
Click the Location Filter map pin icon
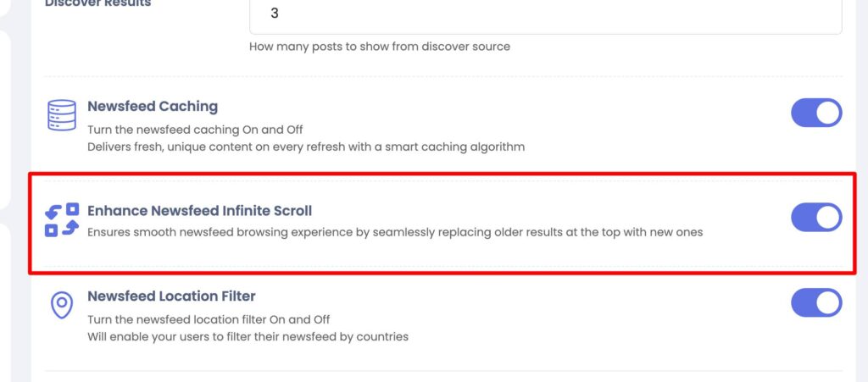click(x=61, y=305)
